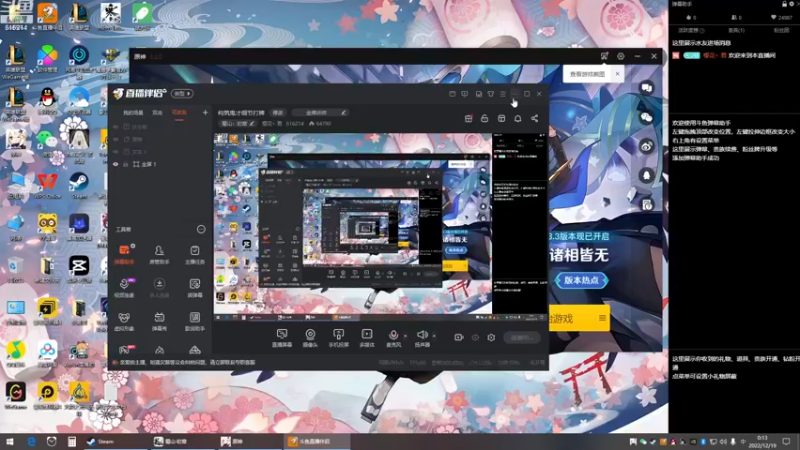Image resolution: width=800 pixels, height=450 pixels.
Task: Toggle the eye on the third source row
Action: [x=116, y=152]
